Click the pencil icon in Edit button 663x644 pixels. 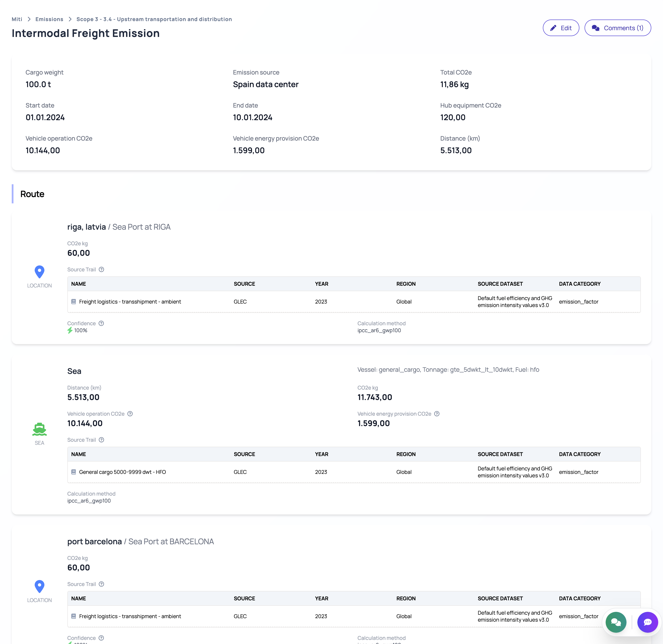pos(553,28)
